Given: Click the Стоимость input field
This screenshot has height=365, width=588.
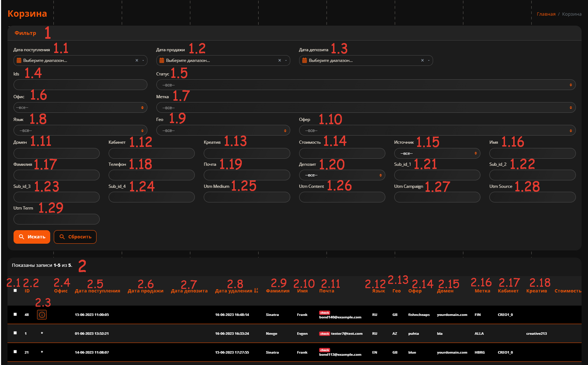Looking at the screenshot, I should pyautogui.click(x=342, y=153).
